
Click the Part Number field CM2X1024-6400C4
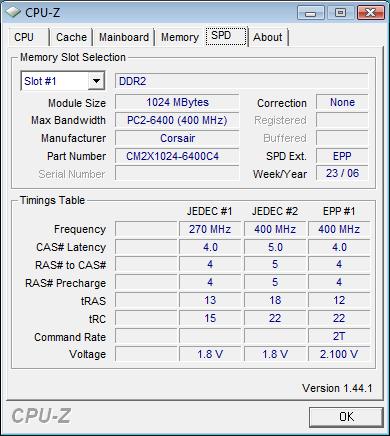click(x=177, y=156)
